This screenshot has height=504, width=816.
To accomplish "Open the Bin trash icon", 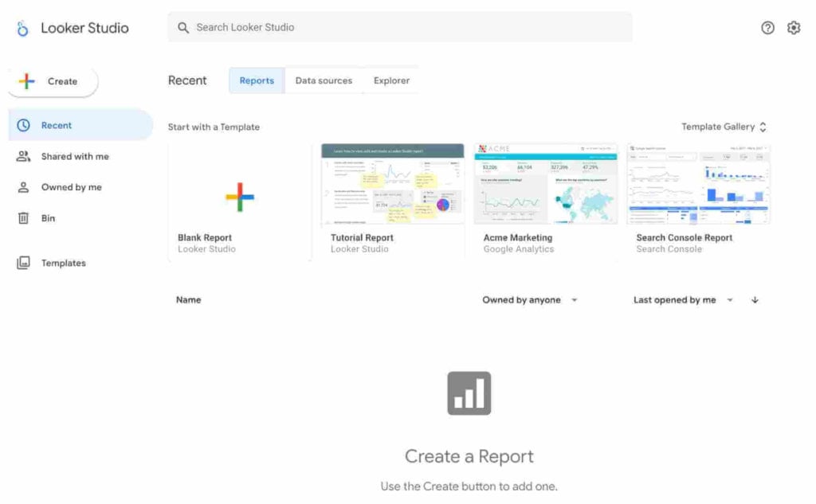I will click(x=25, y=217).
